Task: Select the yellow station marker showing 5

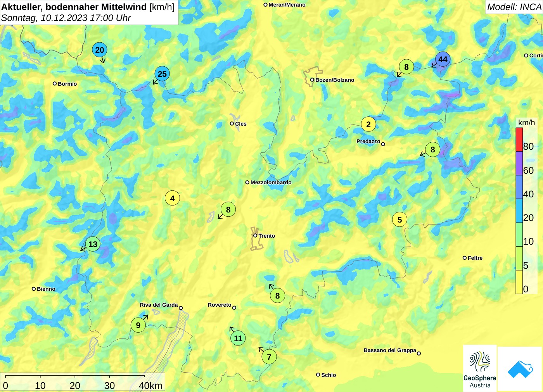Action: (x=399, y=219)
